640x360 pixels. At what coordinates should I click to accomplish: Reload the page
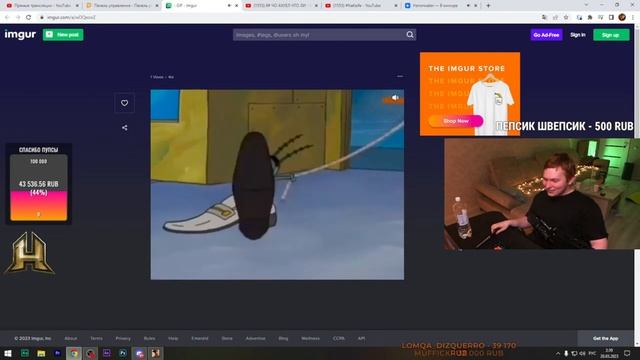pyautogui.click(x=28, y=18)
